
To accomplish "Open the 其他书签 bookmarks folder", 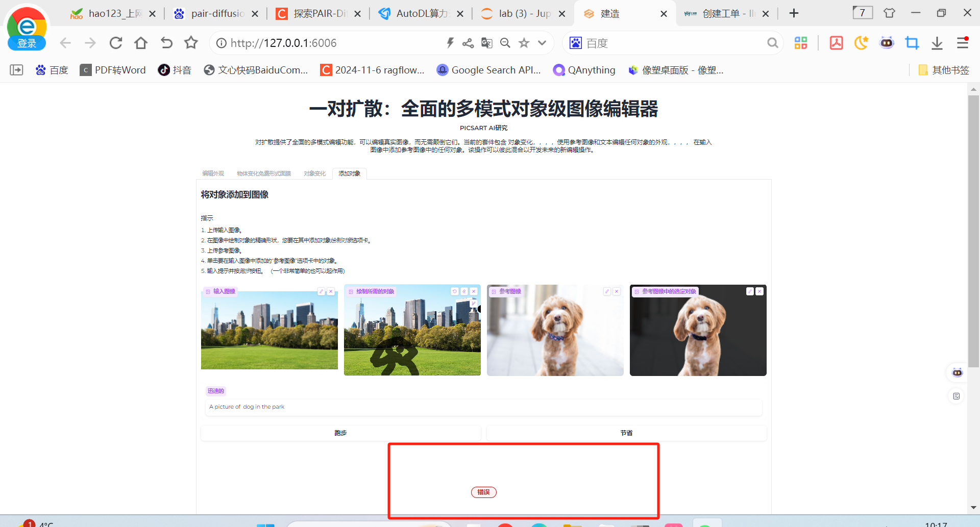I will (944, 70).
